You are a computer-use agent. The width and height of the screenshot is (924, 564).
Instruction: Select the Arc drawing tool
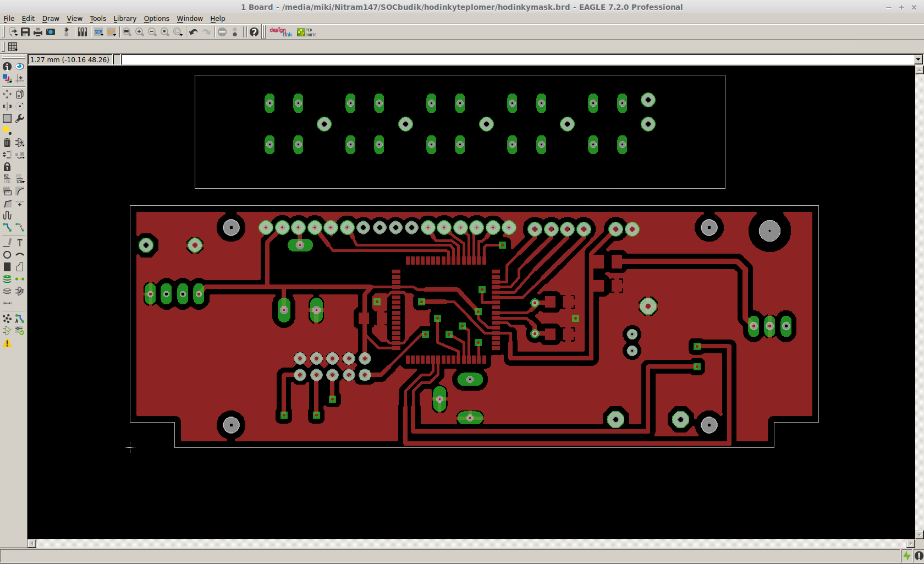20,255
